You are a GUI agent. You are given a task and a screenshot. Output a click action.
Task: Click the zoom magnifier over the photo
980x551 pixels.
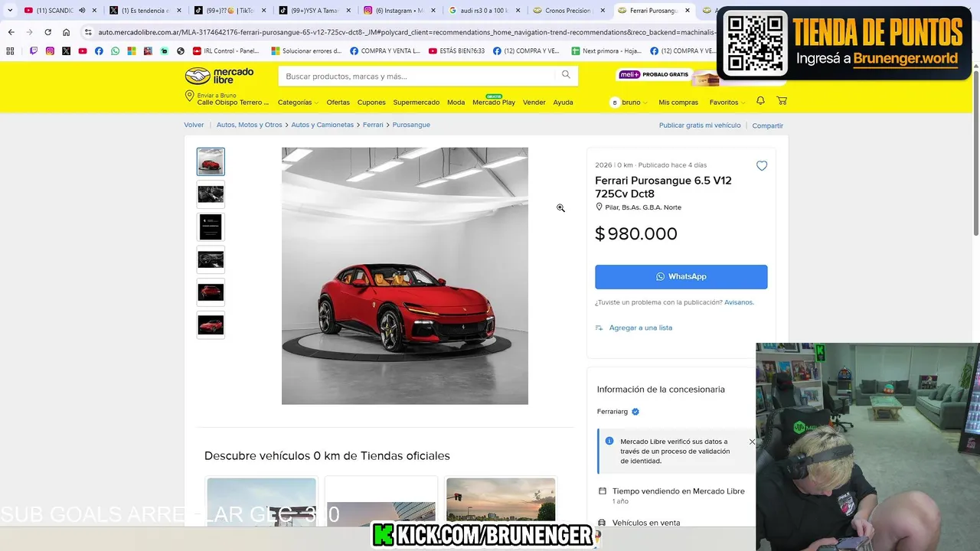click(560, 208)
